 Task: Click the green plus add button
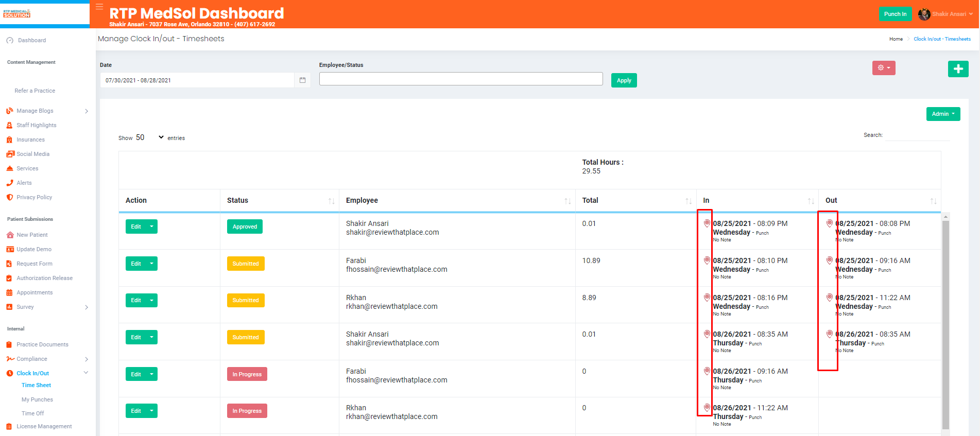(958, 69)
